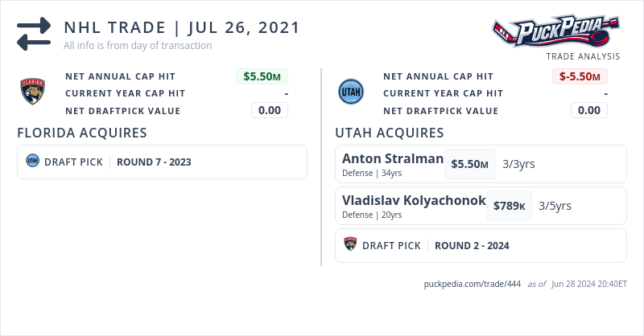Click Utah's red $-5.50M net cap hit
Screen dimensions: 644x336
tap(580, 76)
